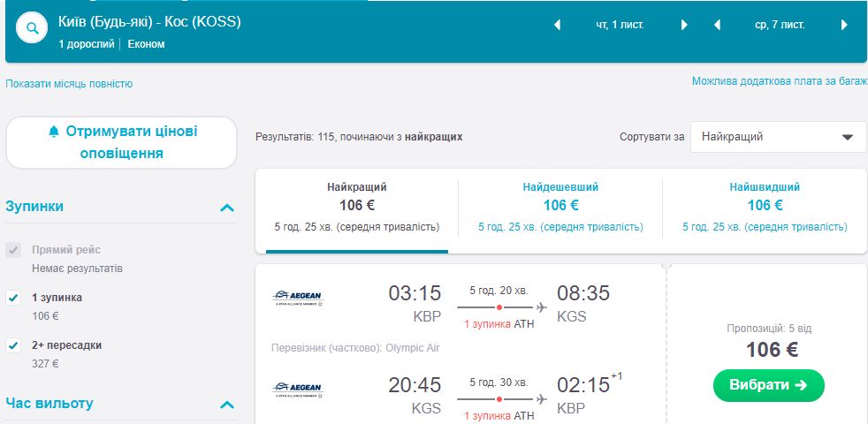Go to previous departure date arrow
This screenshot has height=424, width=868.
coord(557,25)
